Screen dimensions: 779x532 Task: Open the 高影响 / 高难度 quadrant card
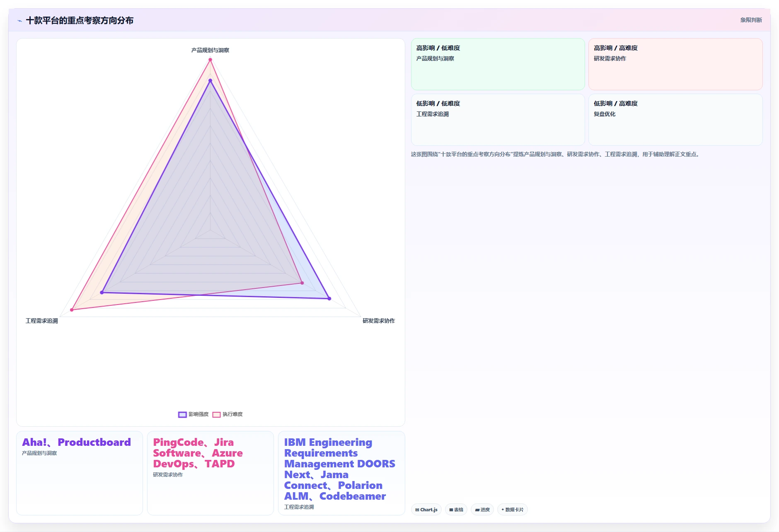pos(675,64)
